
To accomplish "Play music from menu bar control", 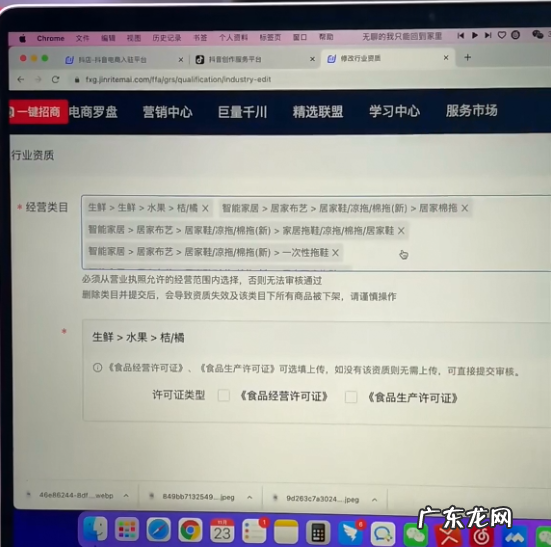I will (475, 35).
